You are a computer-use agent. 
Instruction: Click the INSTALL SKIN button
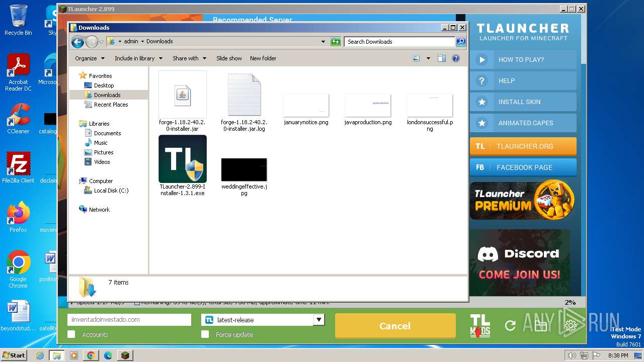tap(523, 102)
